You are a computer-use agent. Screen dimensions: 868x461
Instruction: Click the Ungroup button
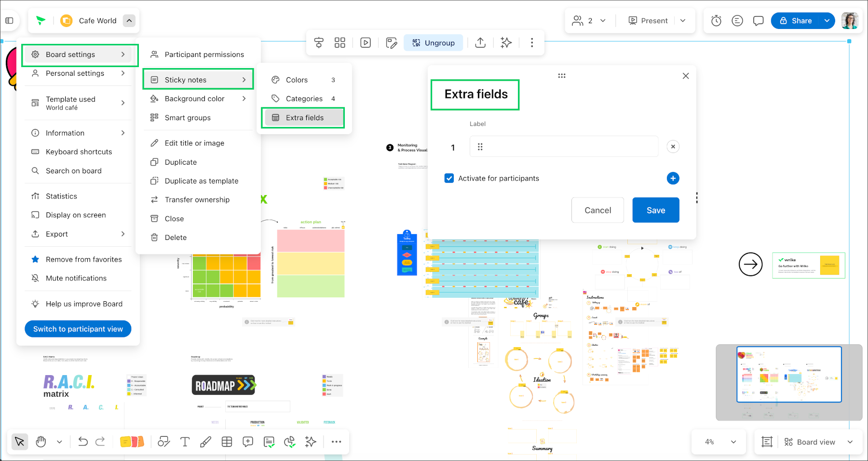click(x=433, y=43)
